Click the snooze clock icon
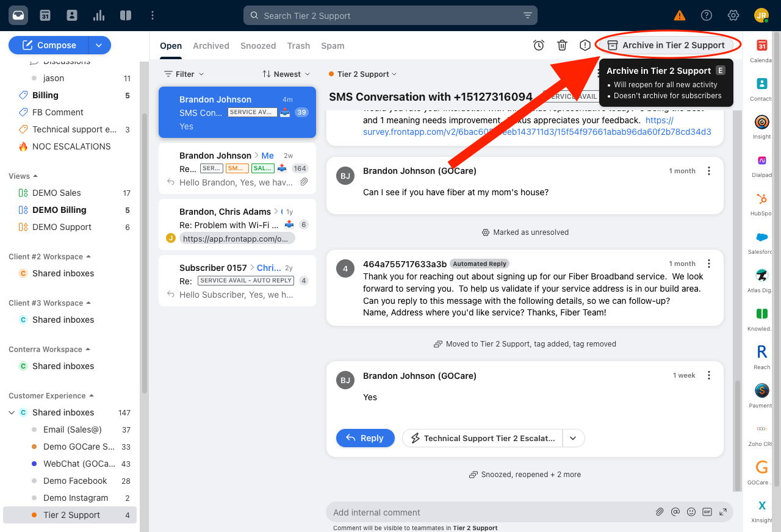 (539, 45)
